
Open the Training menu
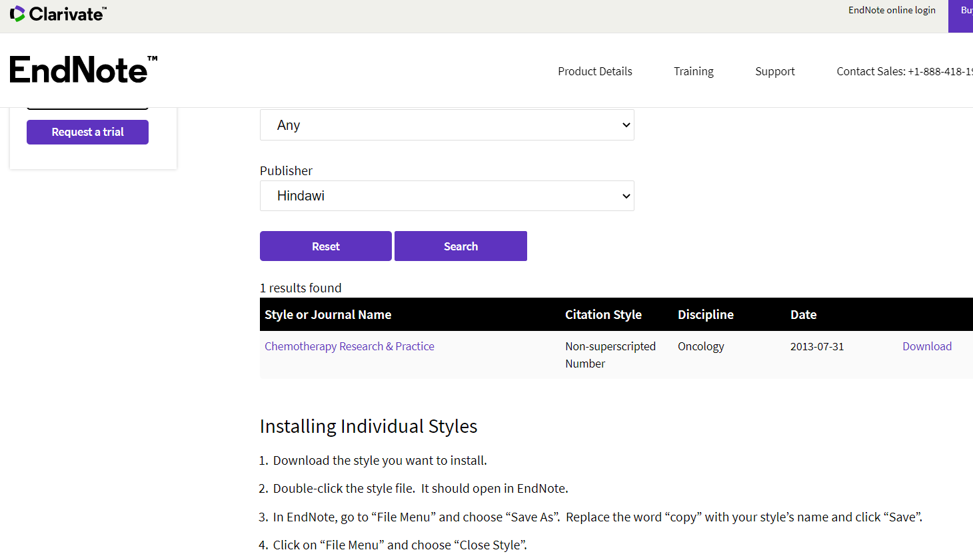tap(694, 71)
